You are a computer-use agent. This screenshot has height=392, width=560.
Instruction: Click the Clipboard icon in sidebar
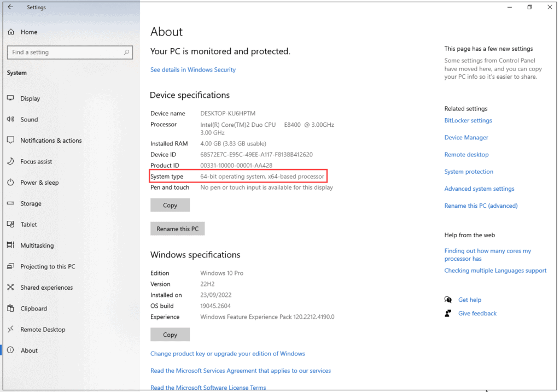pyautogui.click(x=10, y=308)
